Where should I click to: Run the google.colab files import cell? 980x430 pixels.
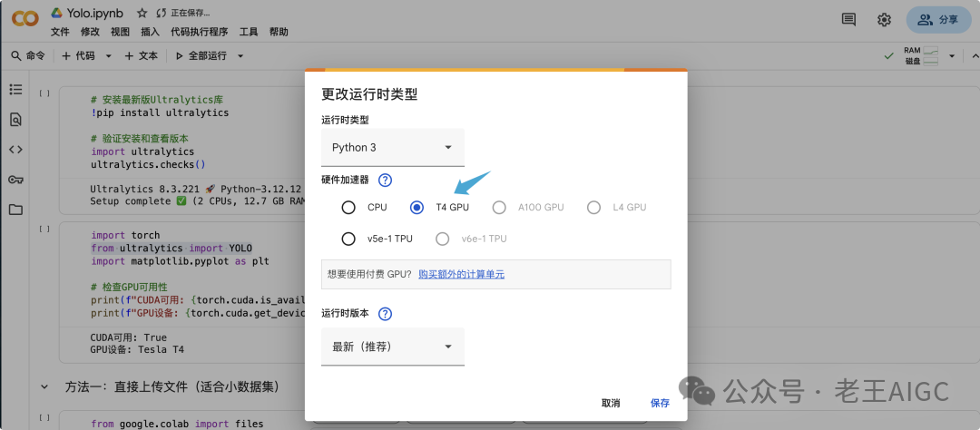(x=44, y=417)
